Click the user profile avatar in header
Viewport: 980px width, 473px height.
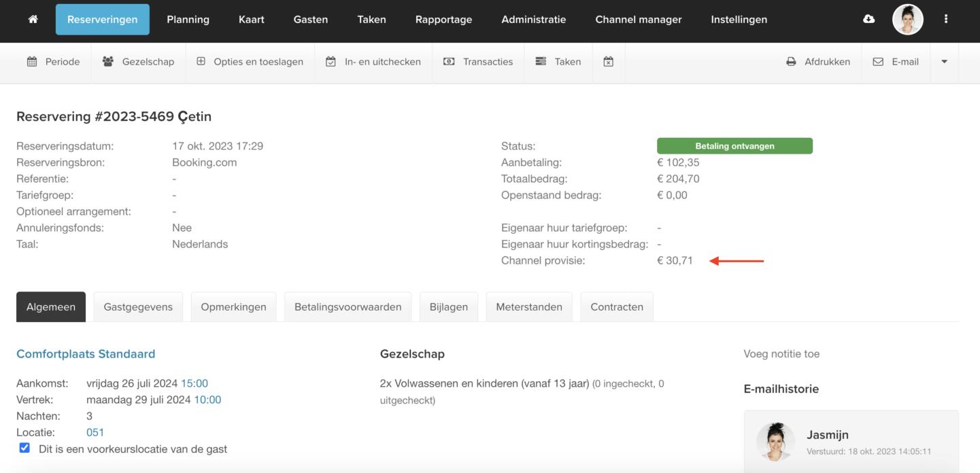tap(907, 19)
